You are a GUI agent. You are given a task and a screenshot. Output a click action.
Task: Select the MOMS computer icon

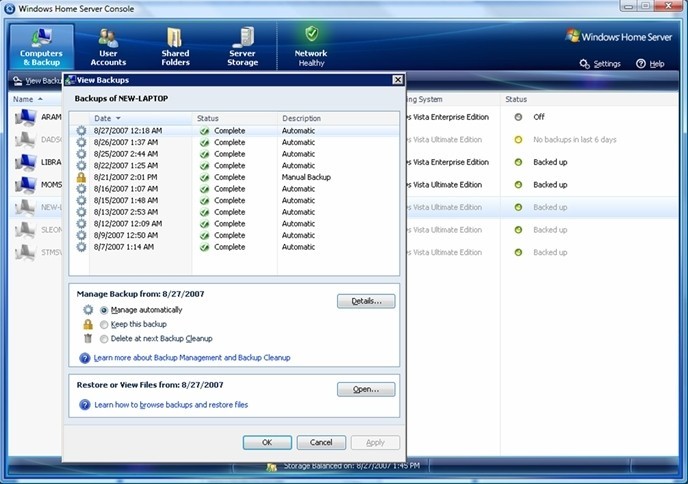point(25,185)
